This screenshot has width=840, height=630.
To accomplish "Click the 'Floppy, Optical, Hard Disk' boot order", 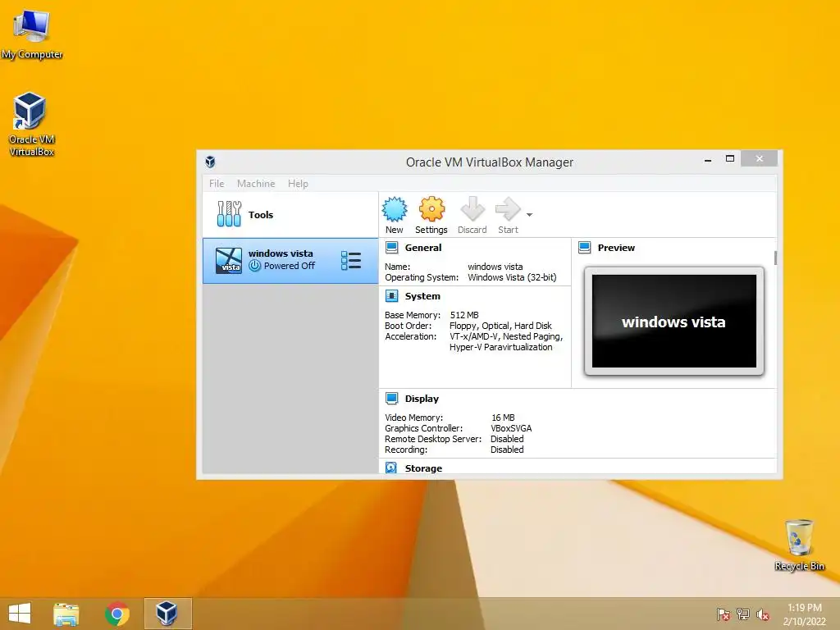I will click(500, 326).
